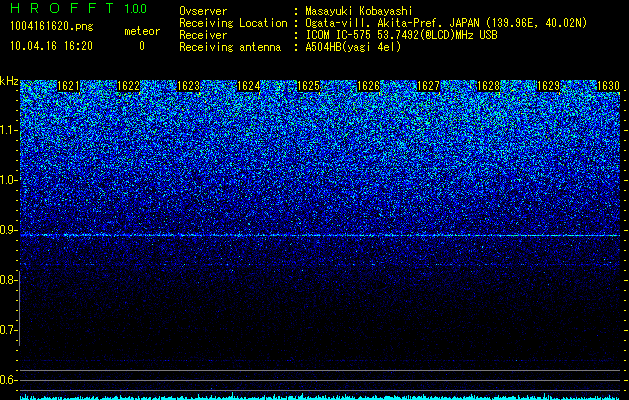Click the 1624 time marker

tap(249, 86)
